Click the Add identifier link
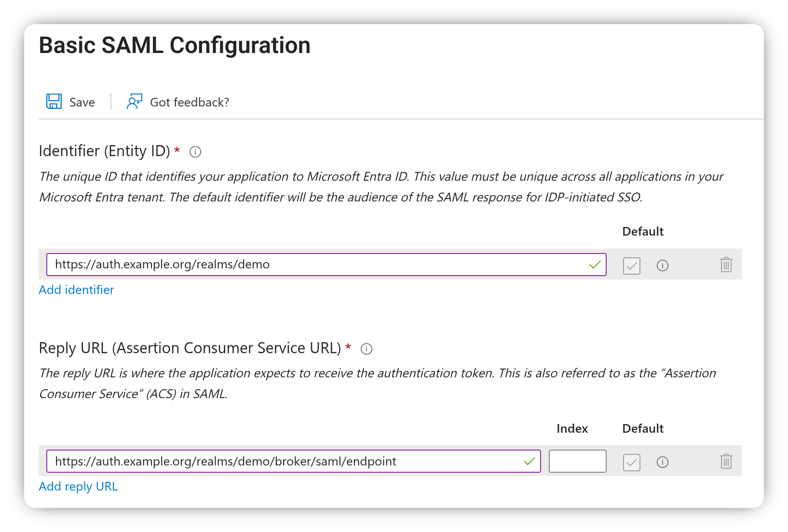The image size is (788, 532). pos(76,290)
